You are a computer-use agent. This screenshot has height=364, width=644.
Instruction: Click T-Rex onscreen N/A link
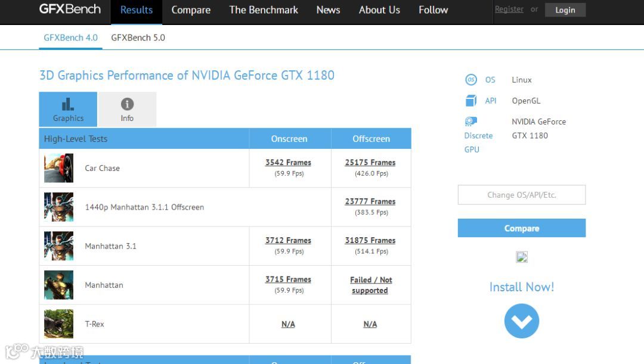(x=289, y=324)
